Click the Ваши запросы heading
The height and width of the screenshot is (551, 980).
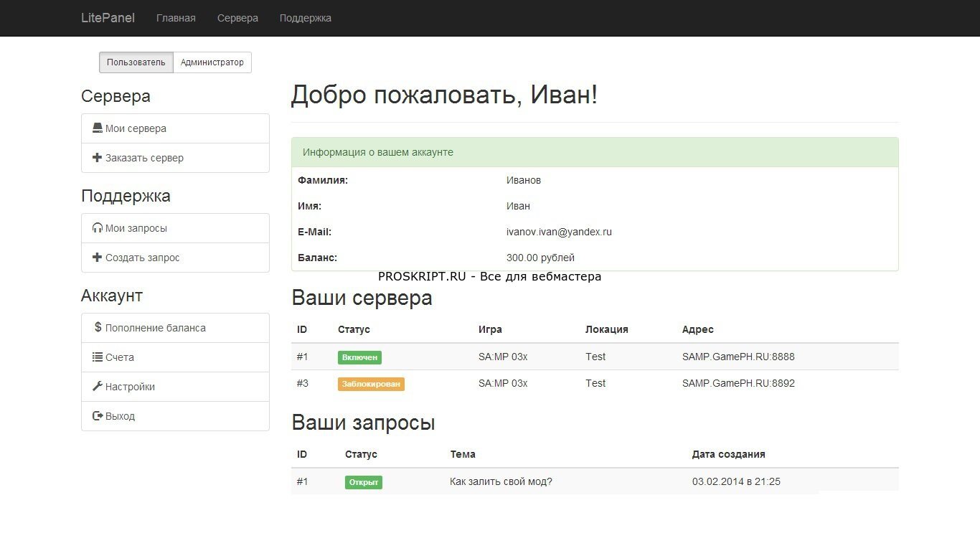(x=363, y=423)
